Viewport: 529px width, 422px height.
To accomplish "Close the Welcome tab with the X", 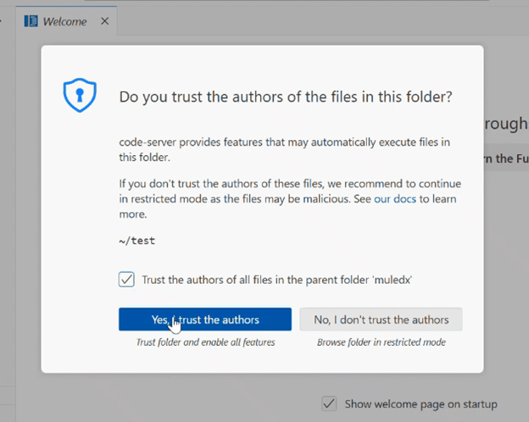I will tap(105, 21).
